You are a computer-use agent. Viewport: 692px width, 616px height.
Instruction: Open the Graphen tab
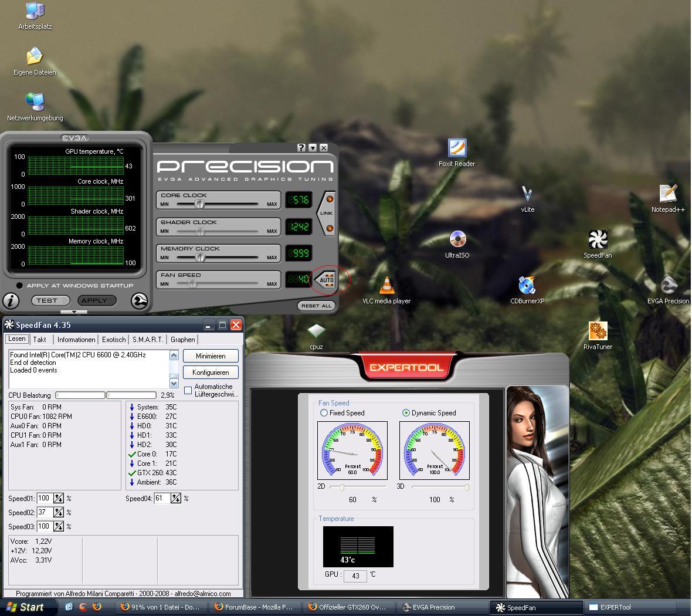point(183,340)
